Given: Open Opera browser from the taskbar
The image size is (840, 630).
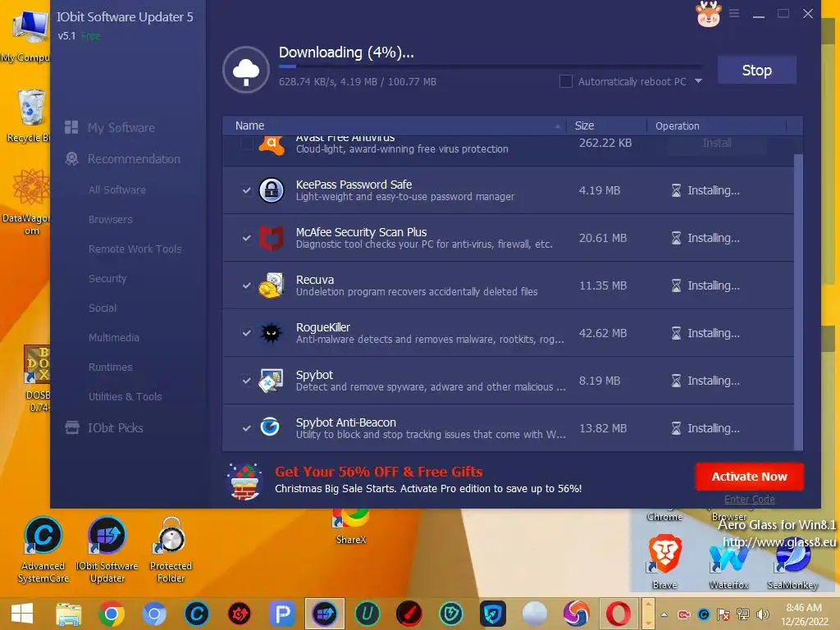Looking at the screenshot, I should [618, 614].
